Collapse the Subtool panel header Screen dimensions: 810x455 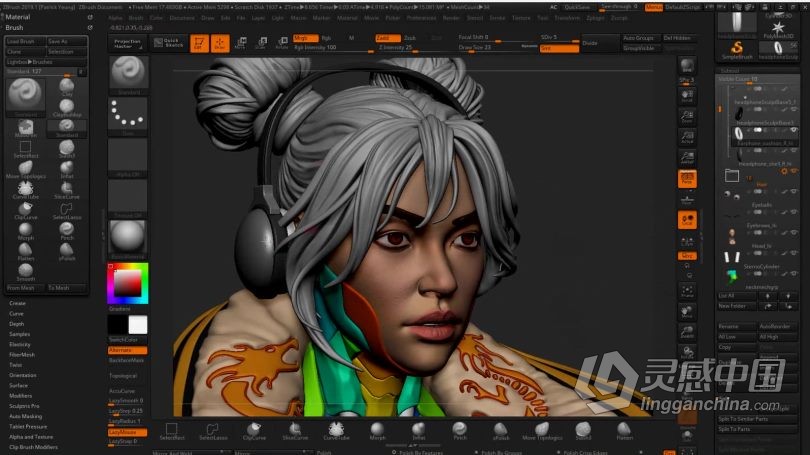tap(730, 71)
